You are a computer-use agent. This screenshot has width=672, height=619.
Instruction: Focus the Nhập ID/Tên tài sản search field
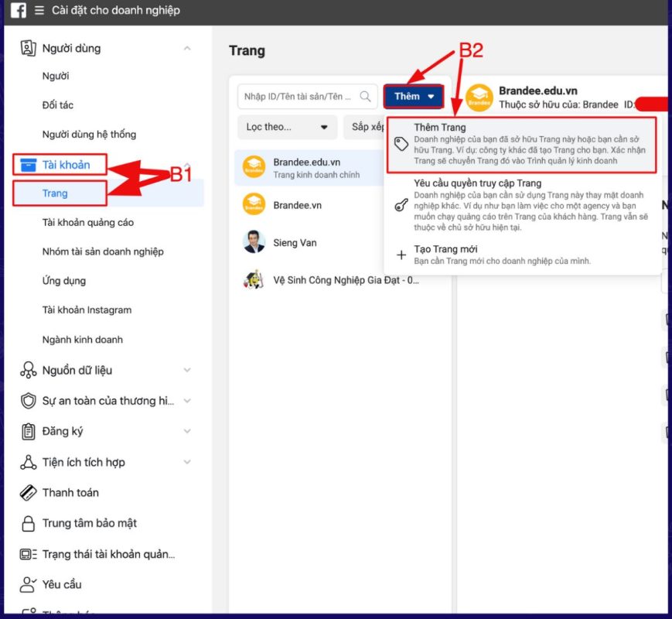307,97
